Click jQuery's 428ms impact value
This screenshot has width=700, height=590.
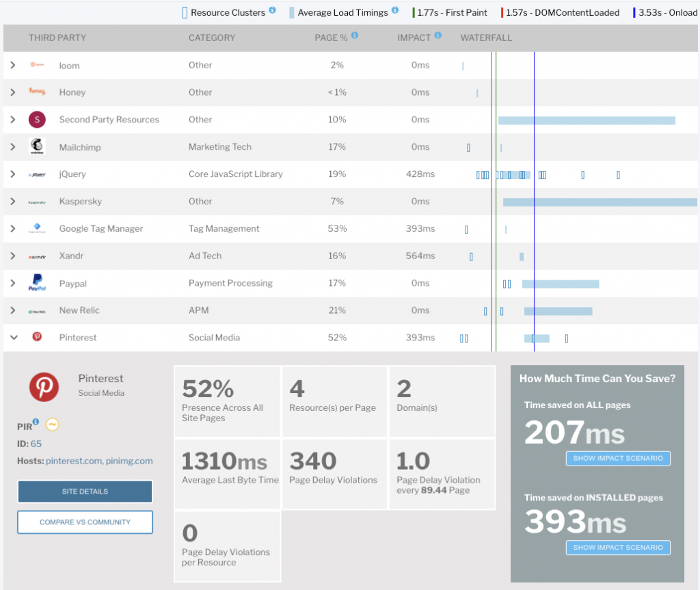click(x=420, y=174)
